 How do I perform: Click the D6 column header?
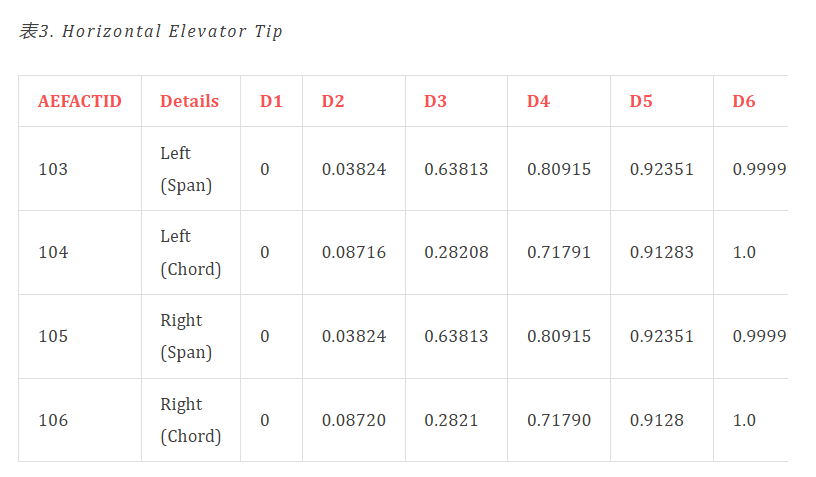[744, 101]
